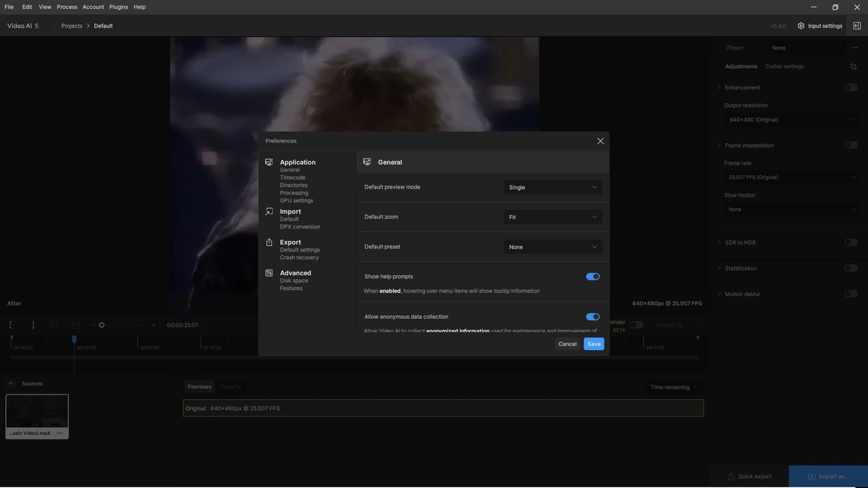Open the Preset None dropdown in side panel

806,48
